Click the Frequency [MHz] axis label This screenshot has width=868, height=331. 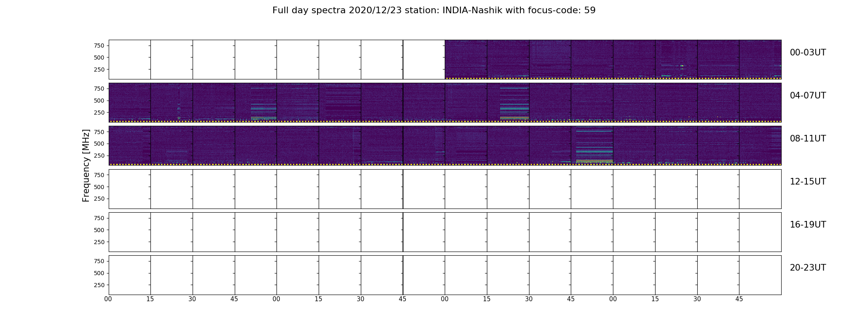click(86, 165)
